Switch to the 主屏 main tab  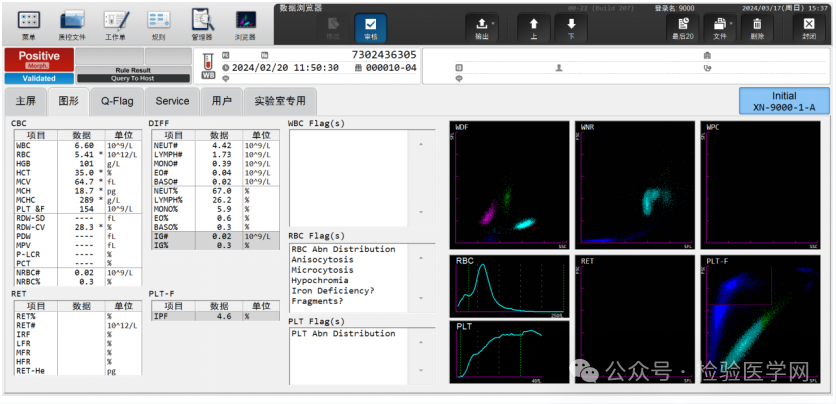pyautogui.click(x=25, y=101)
